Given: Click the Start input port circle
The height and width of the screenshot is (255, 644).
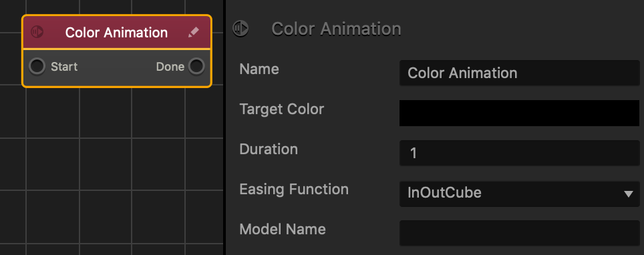Looking at the screenshot, I should point(37,67).
